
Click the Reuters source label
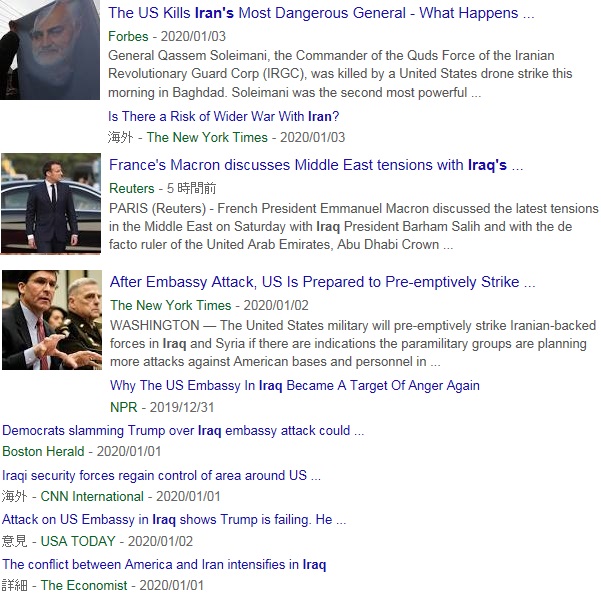point(131,188)
